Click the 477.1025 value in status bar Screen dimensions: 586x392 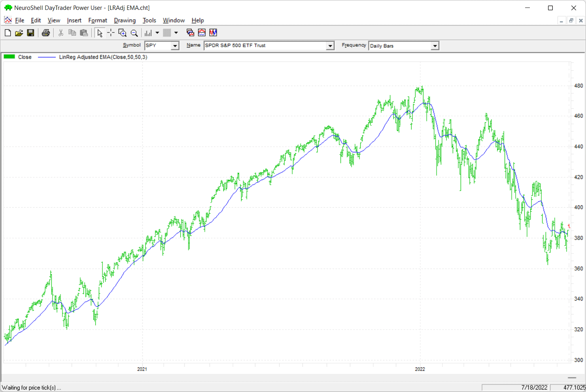pyautogui.click(x=574, y=388)
